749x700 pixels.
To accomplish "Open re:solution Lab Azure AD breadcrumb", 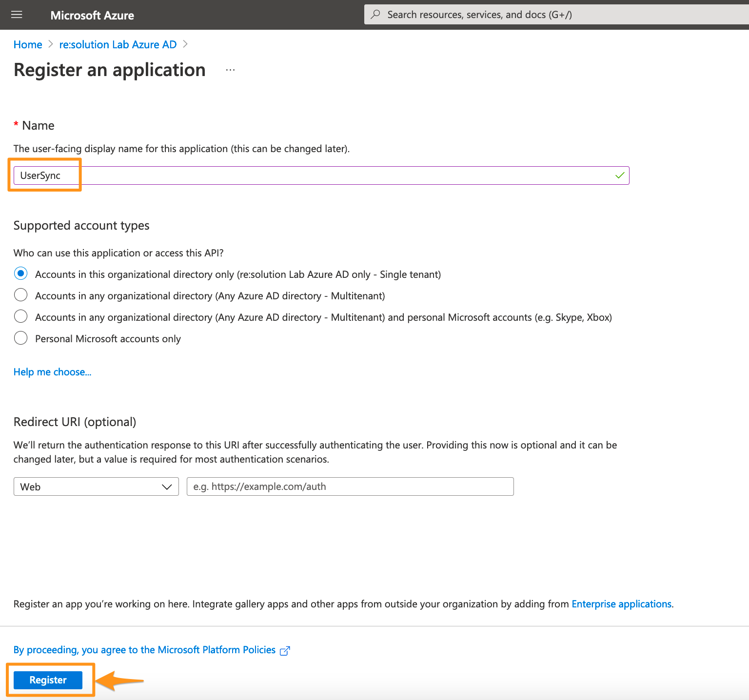I will (118, 44).
